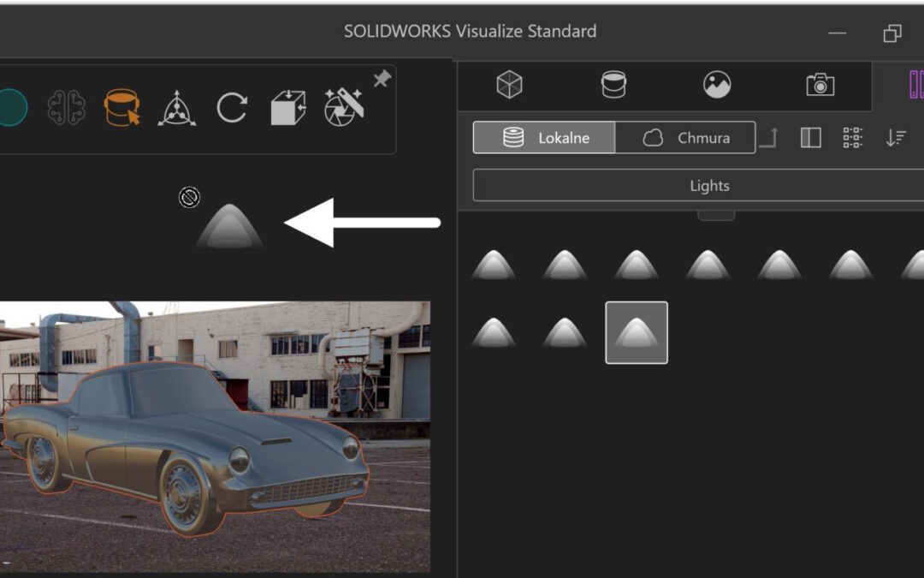Viewport: 924px width, 578px height.
Task: Pin the main toolbar
Action: [382, 79]
